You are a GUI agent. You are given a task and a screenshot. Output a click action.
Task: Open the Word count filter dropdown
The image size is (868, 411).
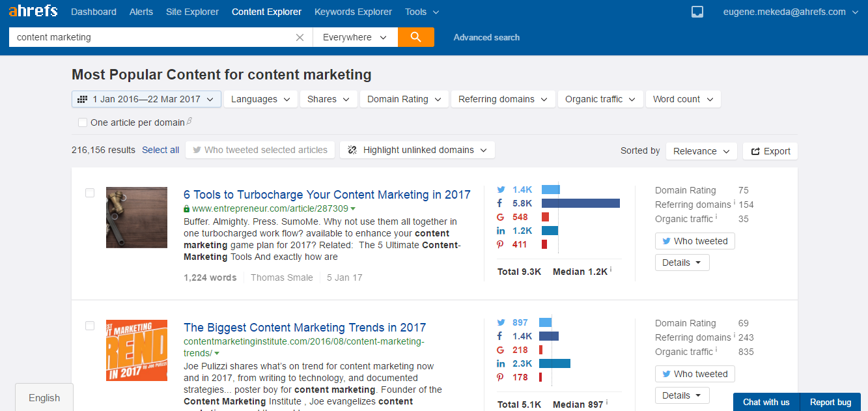pyautogui.click(x=683, y=99)
